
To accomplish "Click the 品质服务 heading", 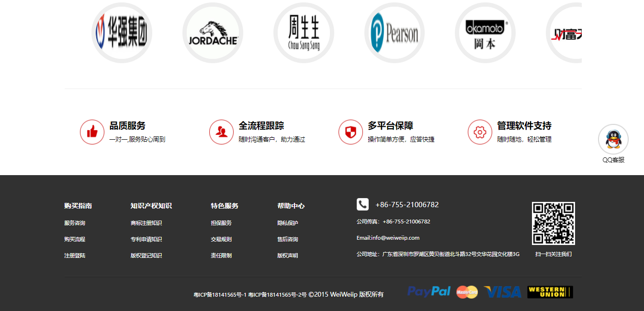I will click(x=127, y=126).
